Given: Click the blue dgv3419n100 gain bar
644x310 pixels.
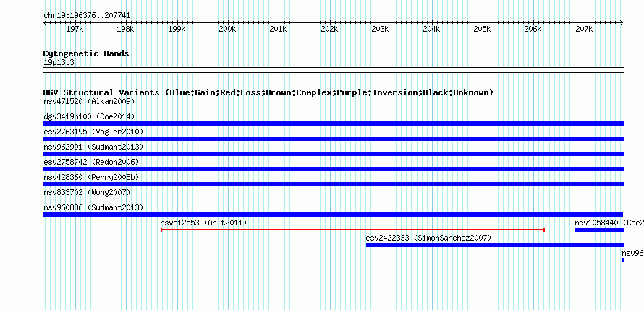Looking at the screenshot, I should (x=333, y=124).
